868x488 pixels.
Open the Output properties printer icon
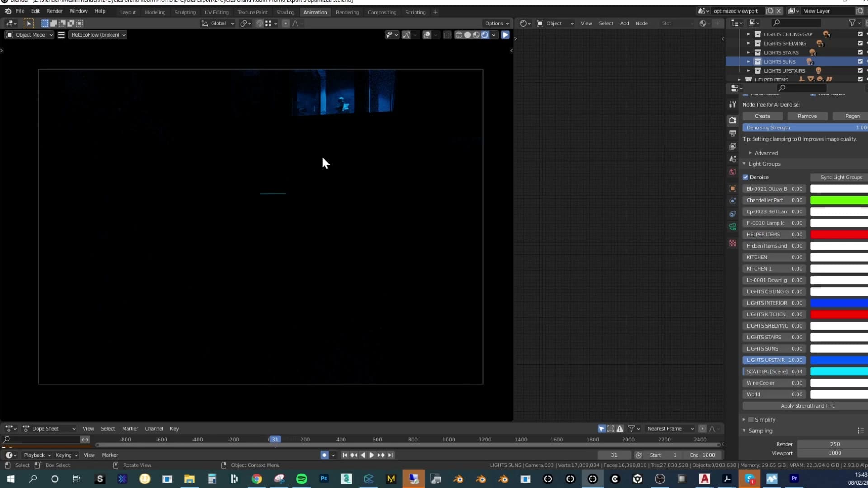click(732, 133)
